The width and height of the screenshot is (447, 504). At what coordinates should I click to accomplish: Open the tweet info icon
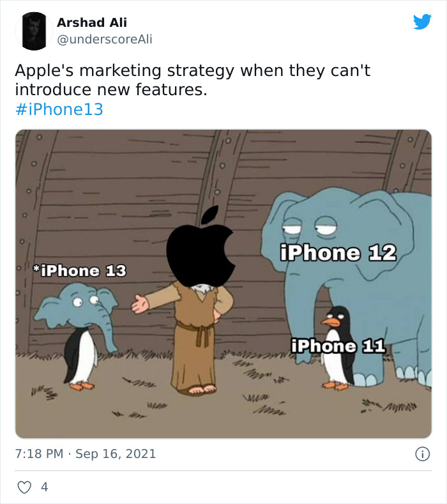click(x=421, y=454)
